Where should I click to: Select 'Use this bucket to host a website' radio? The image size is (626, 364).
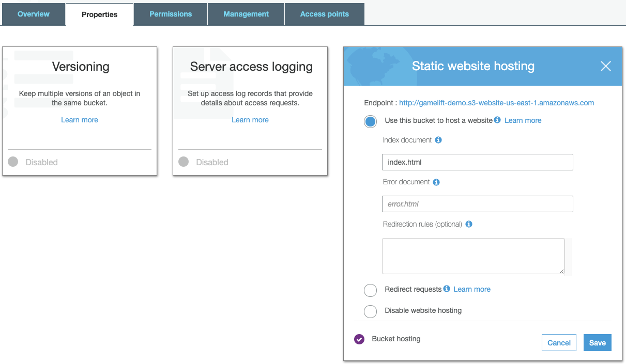pyautogui.click(x=371, y=122)
